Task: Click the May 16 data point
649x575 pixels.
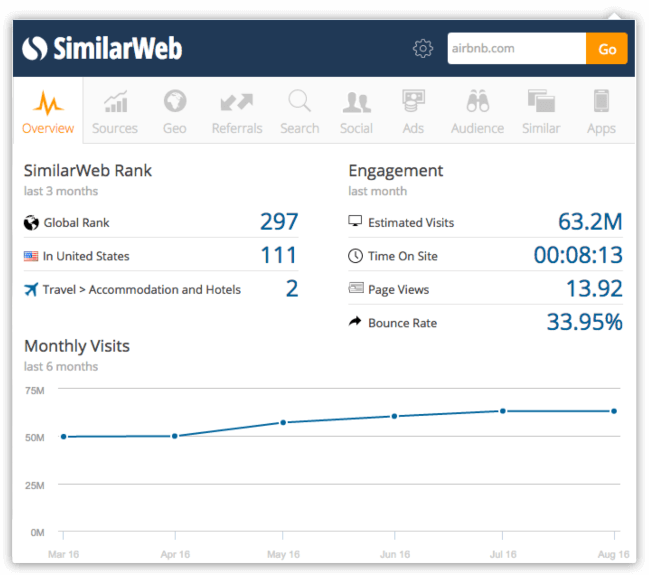Action: pos(283,422)
